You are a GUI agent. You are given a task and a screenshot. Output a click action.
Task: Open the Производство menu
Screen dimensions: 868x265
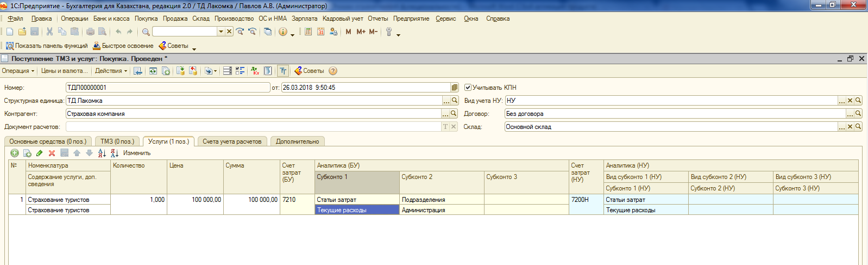pos(234,19)
